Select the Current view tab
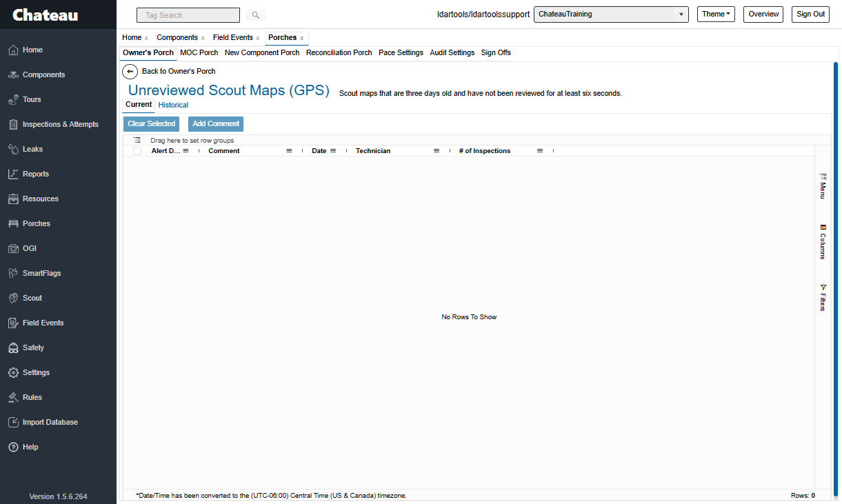This screenshot has height=504, width=842. 139,105
